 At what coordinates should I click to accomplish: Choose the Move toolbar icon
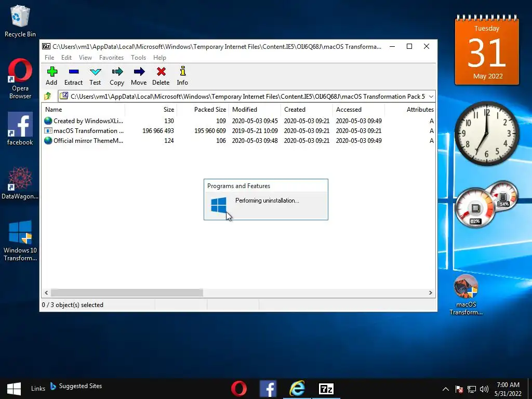[139, 76]
